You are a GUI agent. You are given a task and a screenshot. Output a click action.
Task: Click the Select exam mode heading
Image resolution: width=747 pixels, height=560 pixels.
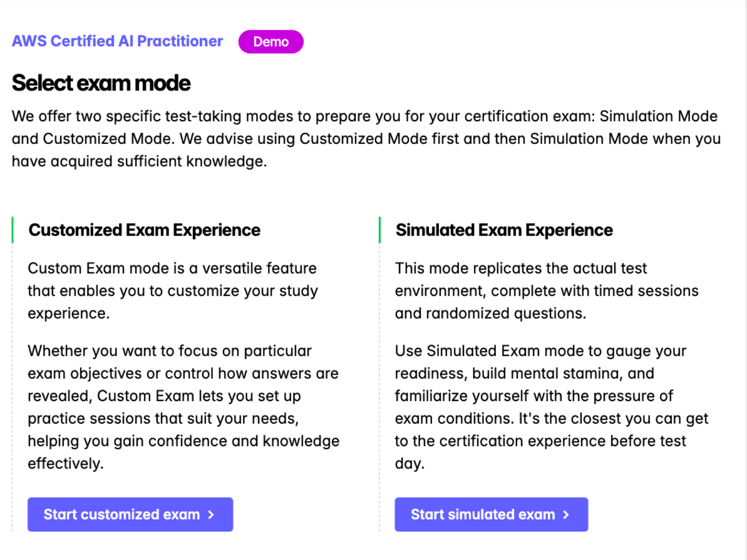101,83
